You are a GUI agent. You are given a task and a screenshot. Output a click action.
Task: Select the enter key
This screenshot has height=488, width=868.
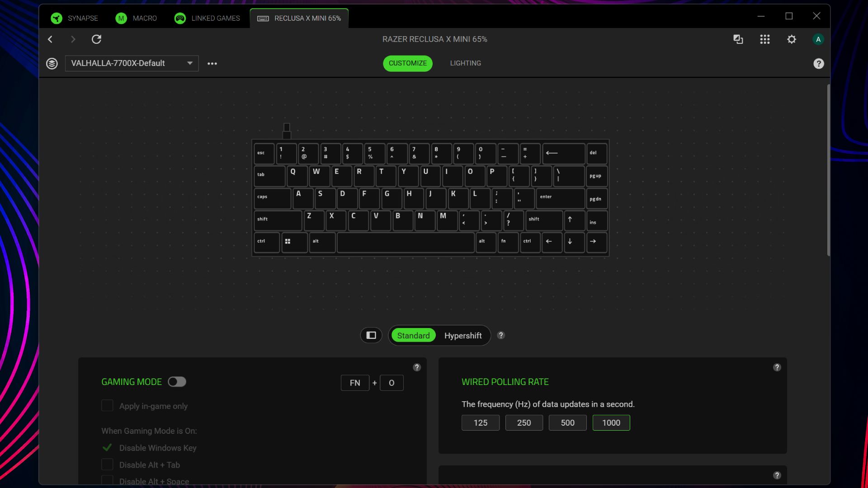560,198
